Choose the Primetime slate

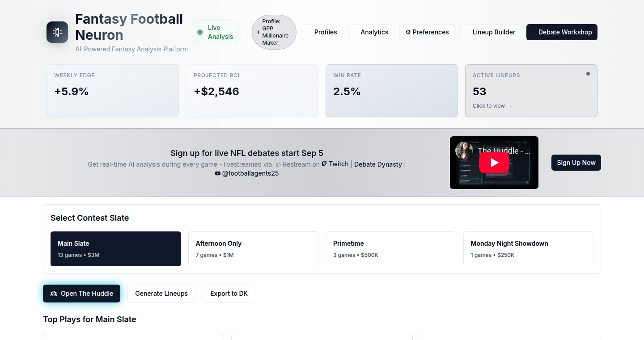(x=391, y=249)
